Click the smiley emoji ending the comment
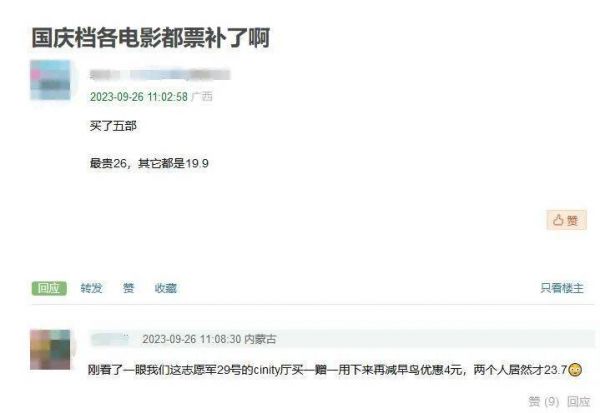 click(575, 370)
